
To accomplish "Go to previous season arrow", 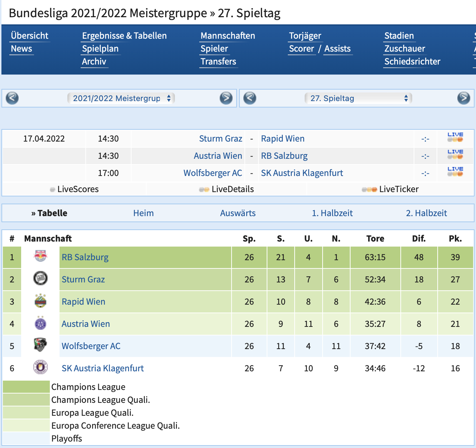I will [x=12, y=98].
